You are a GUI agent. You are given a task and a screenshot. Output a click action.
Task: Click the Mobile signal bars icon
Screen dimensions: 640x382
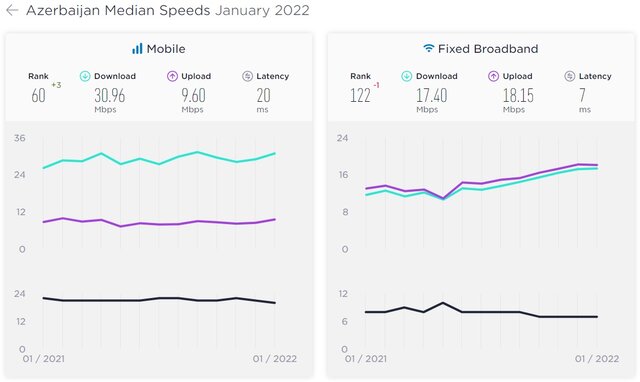(x=137, y=49)
